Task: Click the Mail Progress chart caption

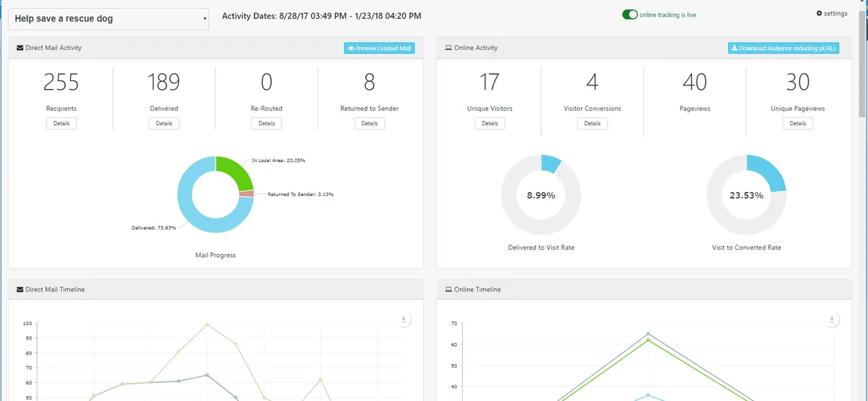Action: coord(216,255)
